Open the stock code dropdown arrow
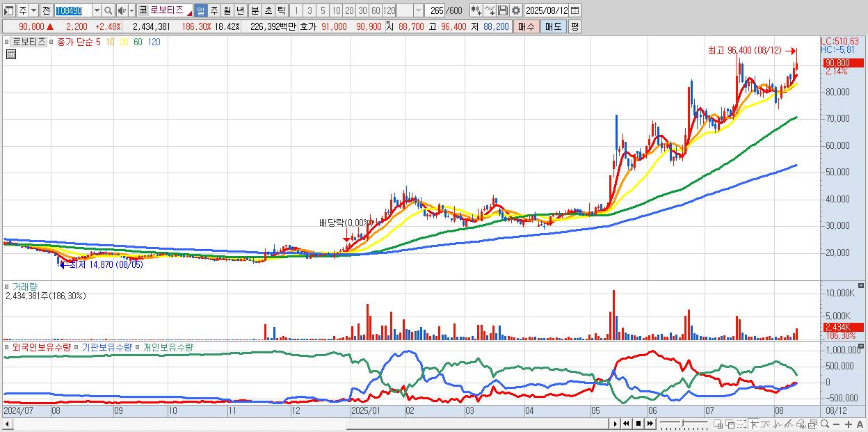868x432 pixels. [x=97, y=10]
